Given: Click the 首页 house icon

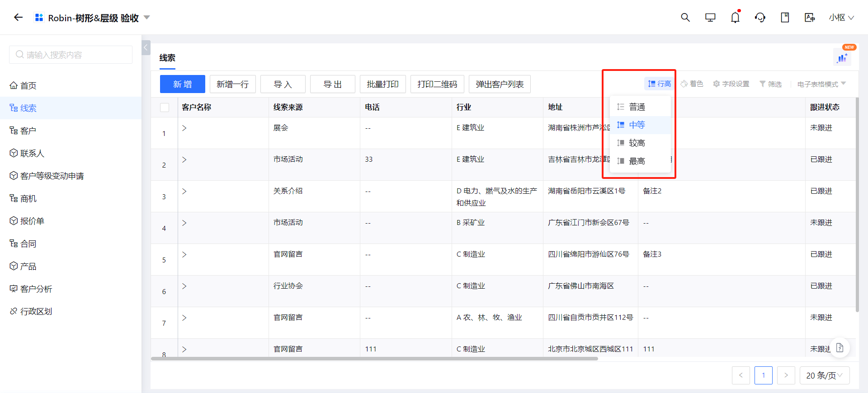Looking at the screenshot, I should coord(14,85).
